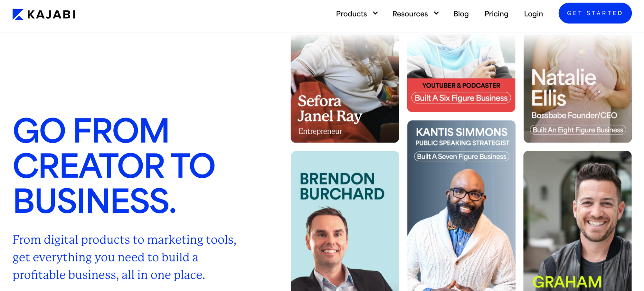Click the Built An Eight Figure Business badge
Image resolution: width=644 pixels, height=291 pixels.
pyautogui.click(x=578, y=130)
